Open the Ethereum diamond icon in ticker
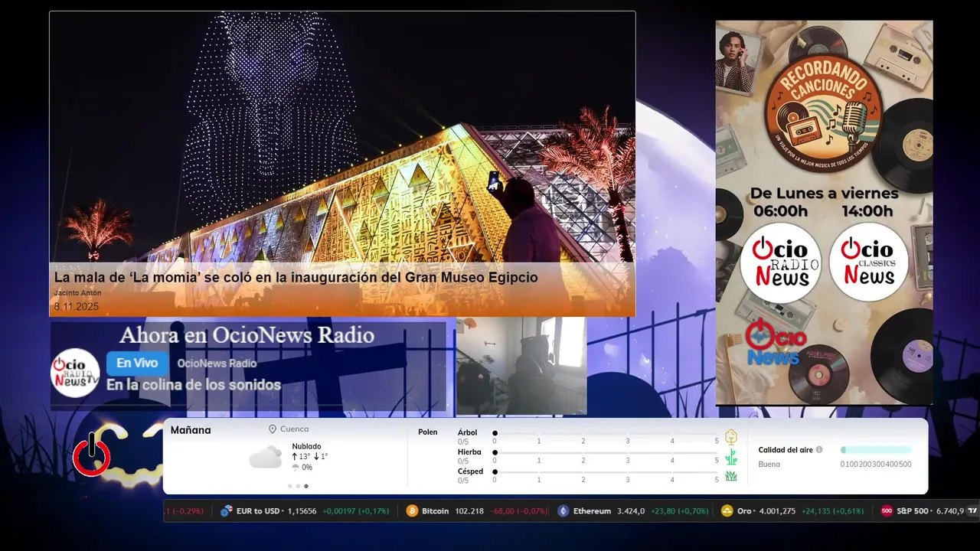The height and width of the screenshot is (551, 980). coord(563,511)
